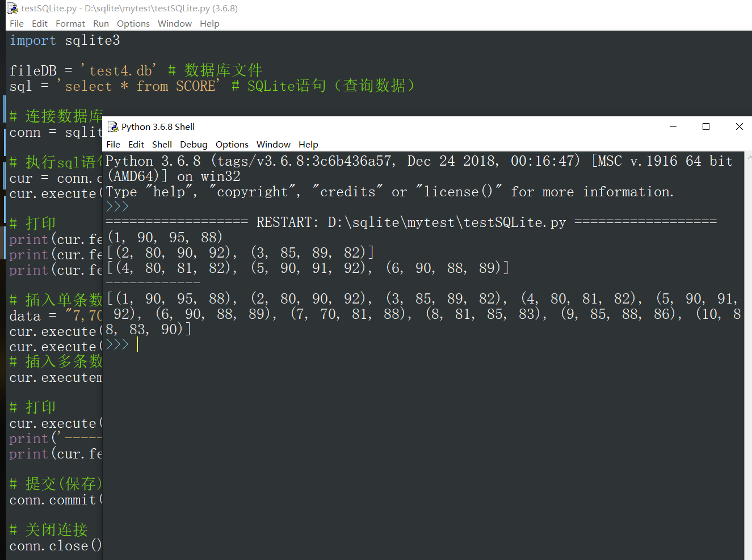Screen dimensions: 752x560
Task: Click the 'Type "help", "copyright"' line in Shell
Action: [389, 192]
